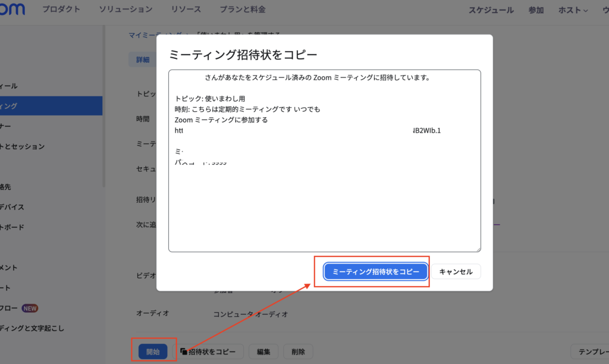Image resolution: width=609 pixels, height=364 pixels.
Task: Click inside the invitation text area
Action: click(324, 161)
